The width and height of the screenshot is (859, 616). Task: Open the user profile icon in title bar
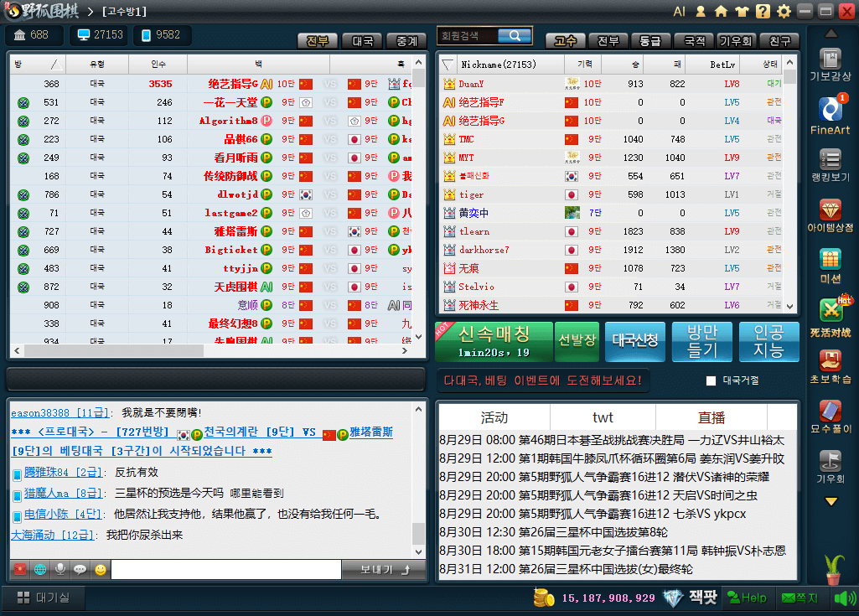coord(701,11)
